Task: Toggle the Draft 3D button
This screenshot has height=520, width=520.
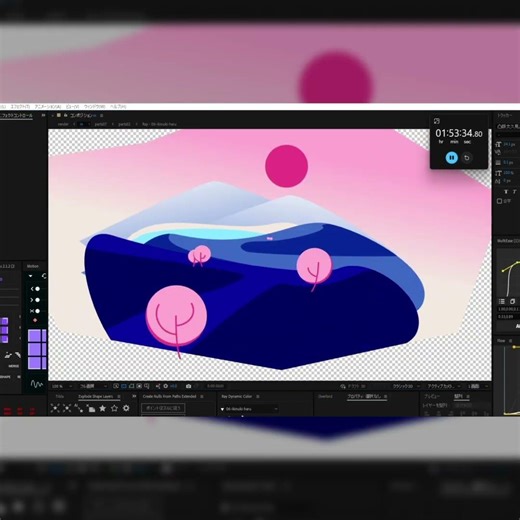Action: click(353, 386)
